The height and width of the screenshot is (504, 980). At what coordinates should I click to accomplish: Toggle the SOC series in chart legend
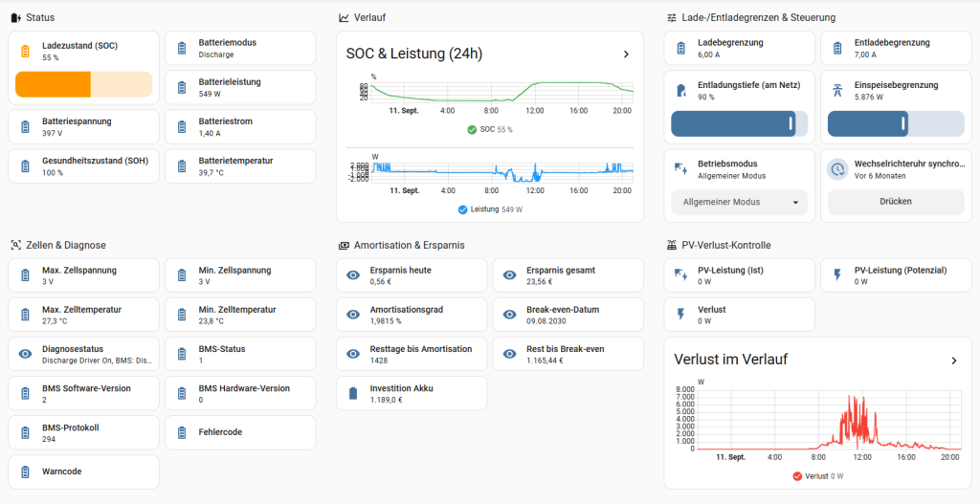(x=491, y=130)
